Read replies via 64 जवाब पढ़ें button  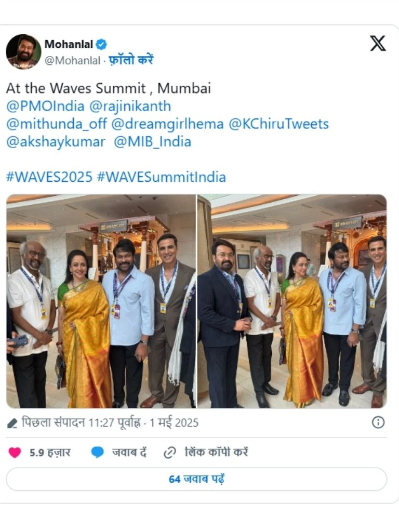click(x=196, y=479)
